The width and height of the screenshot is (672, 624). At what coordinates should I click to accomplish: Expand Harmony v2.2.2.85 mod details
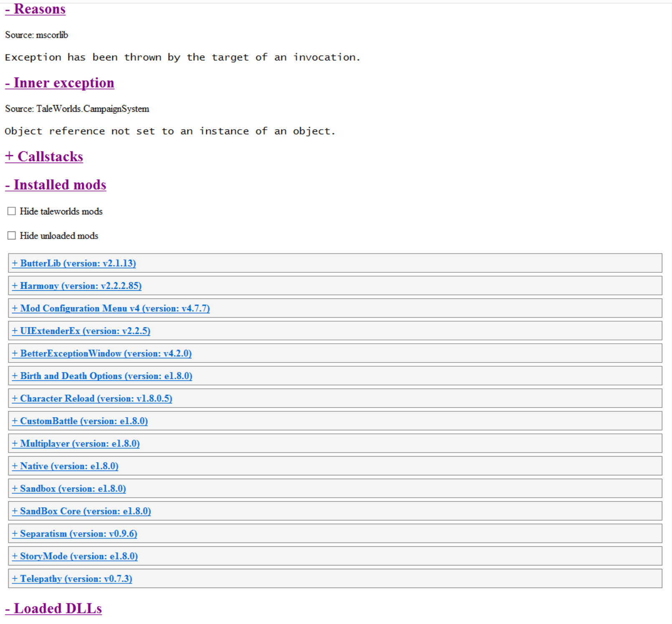[x=77, y=286]
